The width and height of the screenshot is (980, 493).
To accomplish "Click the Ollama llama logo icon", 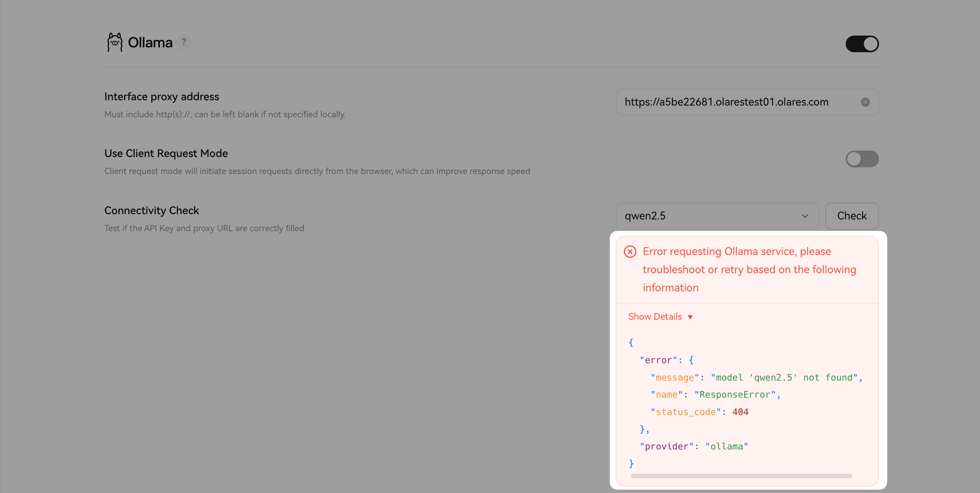I will pos(115,42).
